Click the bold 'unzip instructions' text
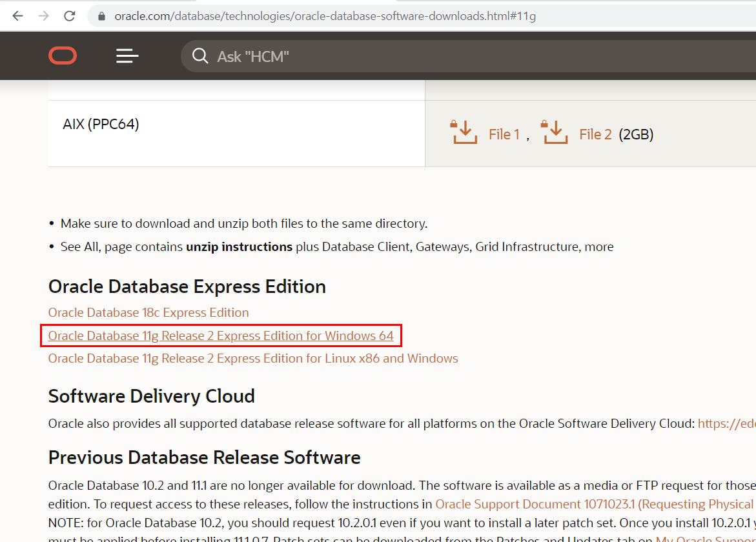Viewport: 756px width, 542px height. tap(239, 246)
